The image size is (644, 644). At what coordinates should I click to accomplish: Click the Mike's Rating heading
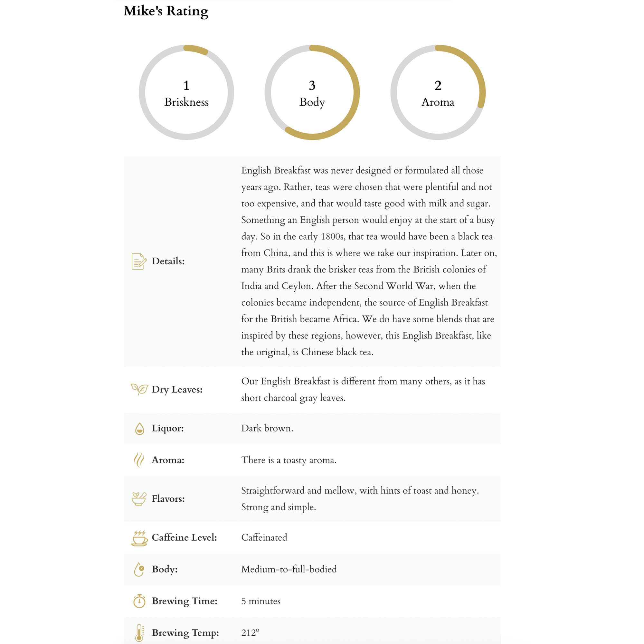coord(166,11)
